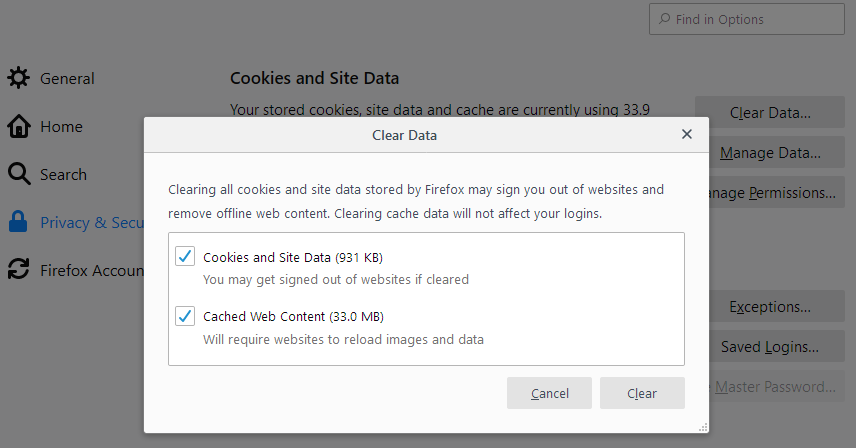The width and height of the screenshot is (856, 448).
Task: Click the General gear icon
Action: point(19,78)
